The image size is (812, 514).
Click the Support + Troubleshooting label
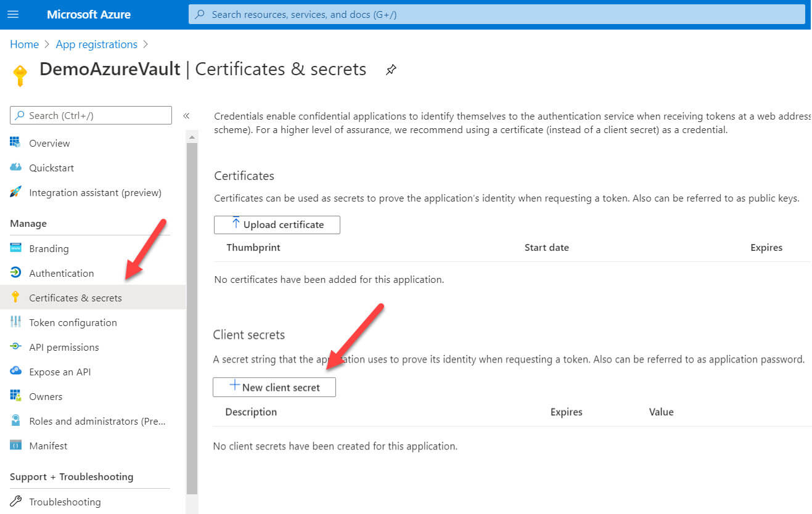tap(72, 476)
